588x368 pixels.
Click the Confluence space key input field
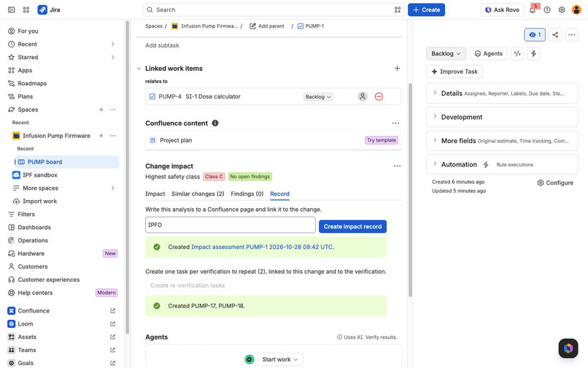tap(231, 225)
